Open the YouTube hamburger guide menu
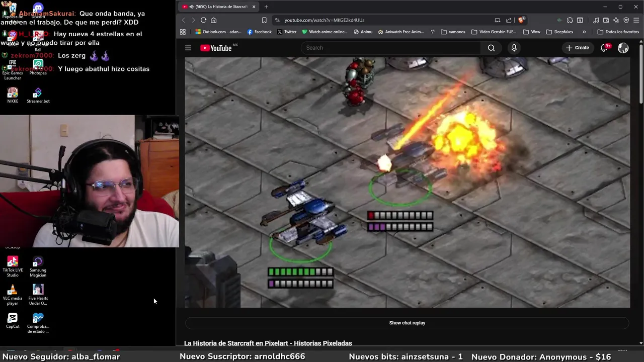 click(188, 48)
